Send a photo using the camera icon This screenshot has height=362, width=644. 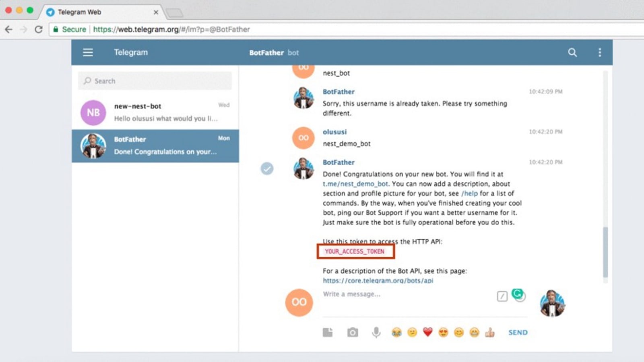(x=353, y=332)
